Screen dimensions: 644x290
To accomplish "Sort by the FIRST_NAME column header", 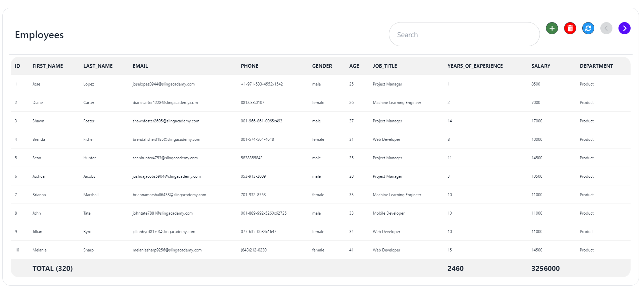I will pyautogui.click(x=48, y=66).
